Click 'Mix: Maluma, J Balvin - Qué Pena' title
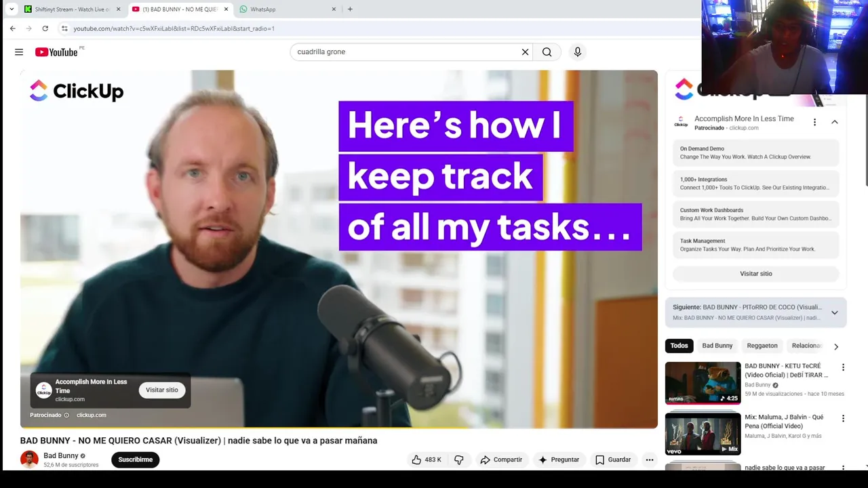The image size is (868, 488). [x=784, y=422]
